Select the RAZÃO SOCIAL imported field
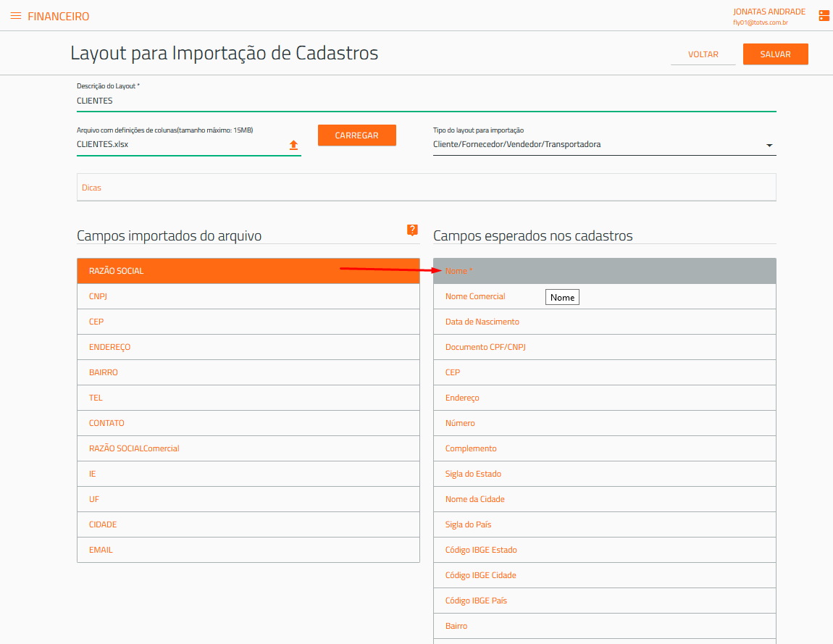 tap(248, 271)
